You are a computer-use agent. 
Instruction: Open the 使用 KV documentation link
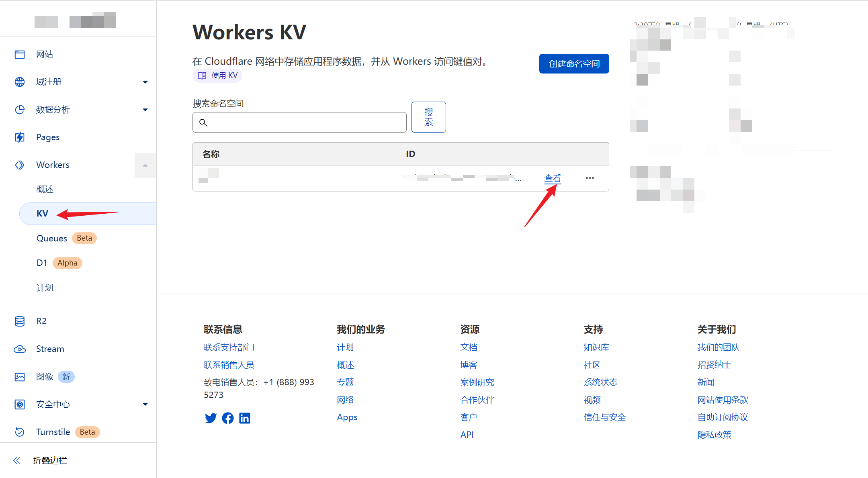click(x=217, y=76)
